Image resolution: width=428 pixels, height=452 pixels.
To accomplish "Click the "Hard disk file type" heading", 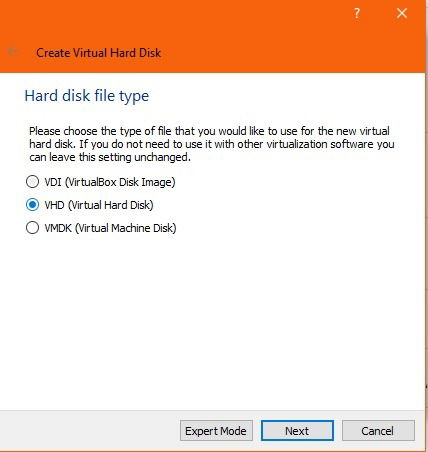I will coord(87,96).
